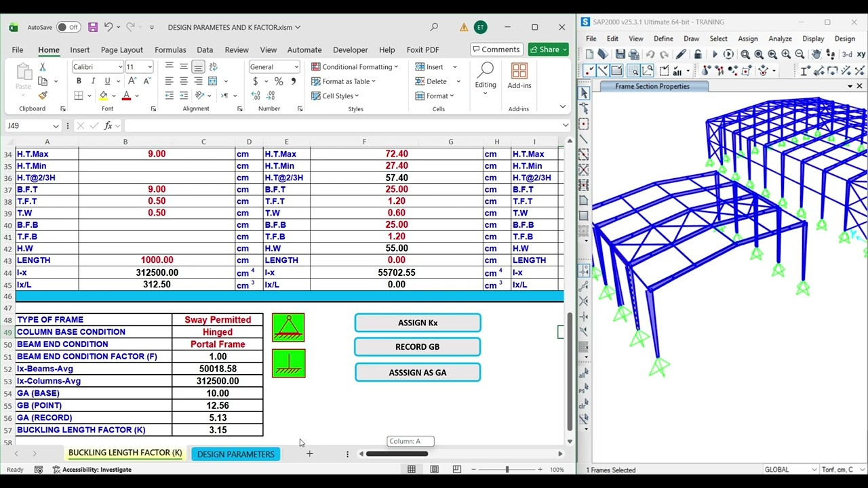Click the Format Painter brush

[43, 96]
